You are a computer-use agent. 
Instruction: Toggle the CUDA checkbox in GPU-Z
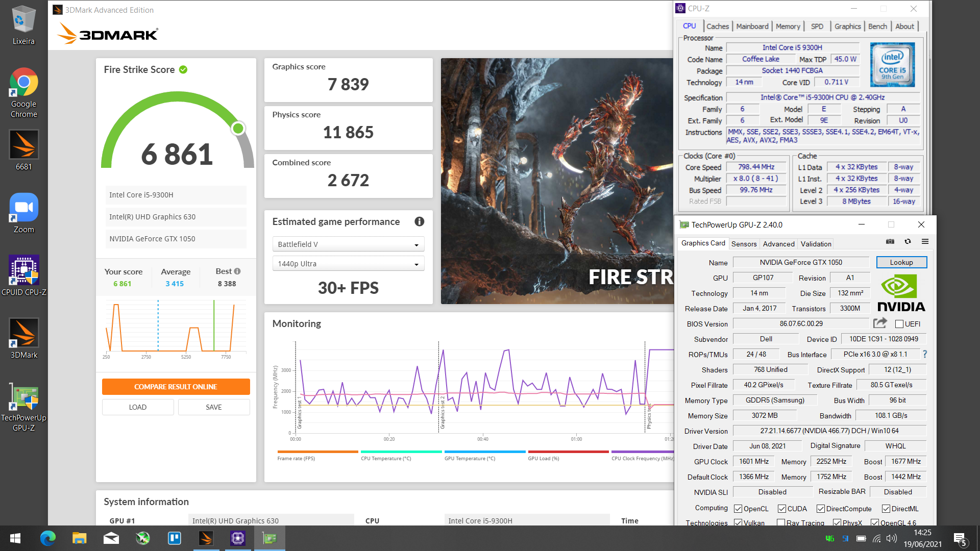[x=782, y=509]
